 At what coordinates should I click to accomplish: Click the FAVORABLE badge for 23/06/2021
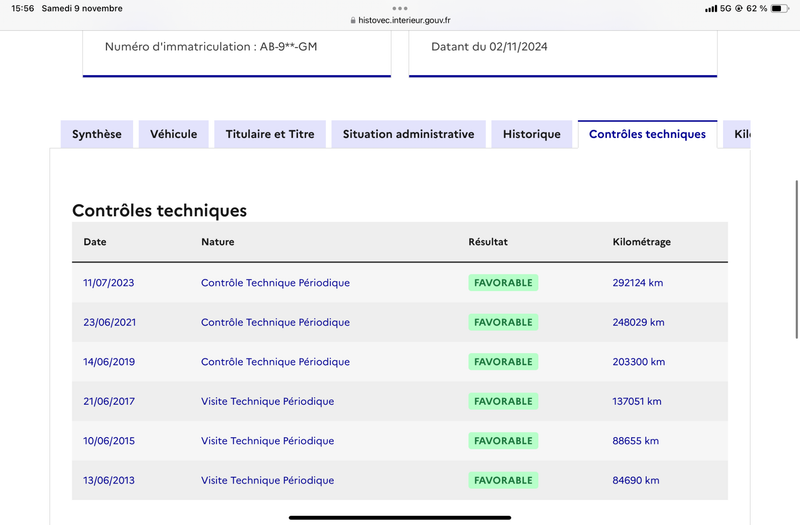click(x=503, y=322)
